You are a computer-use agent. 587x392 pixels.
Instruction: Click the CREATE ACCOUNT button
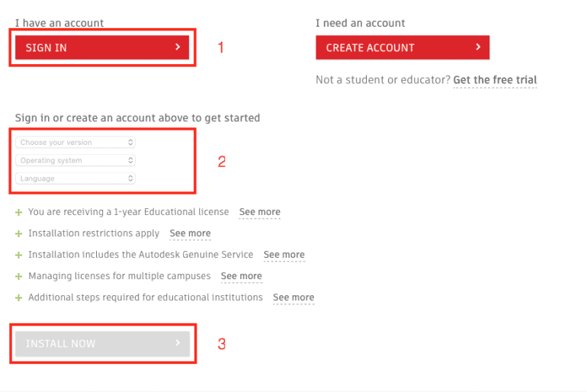[403, 47]
